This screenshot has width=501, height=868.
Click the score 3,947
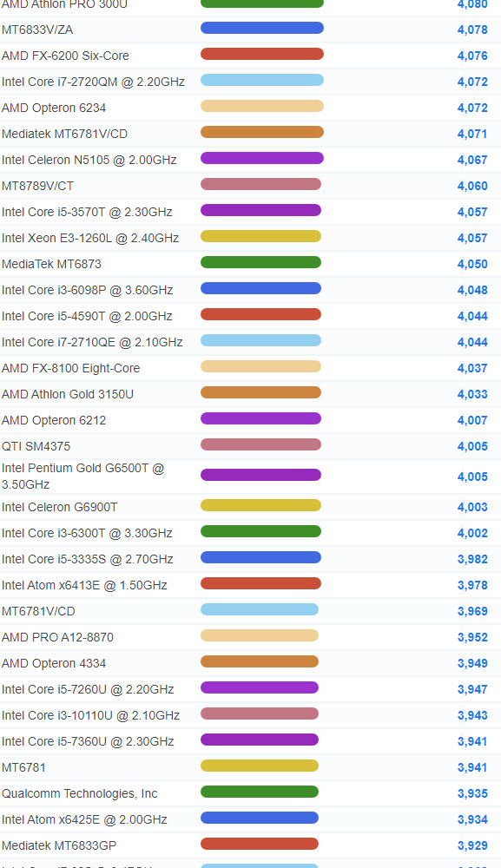[472, 689]
